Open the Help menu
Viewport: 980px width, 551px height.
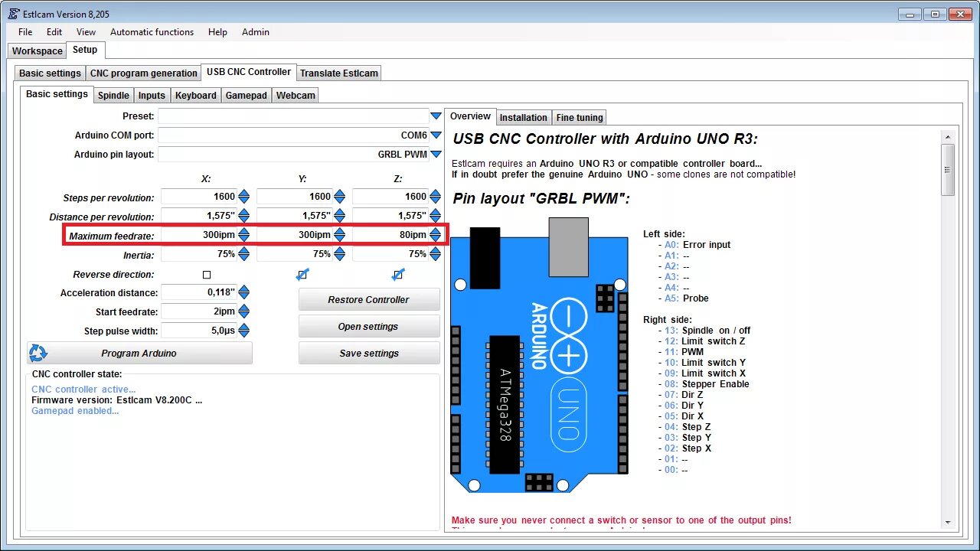pos(217,32)
